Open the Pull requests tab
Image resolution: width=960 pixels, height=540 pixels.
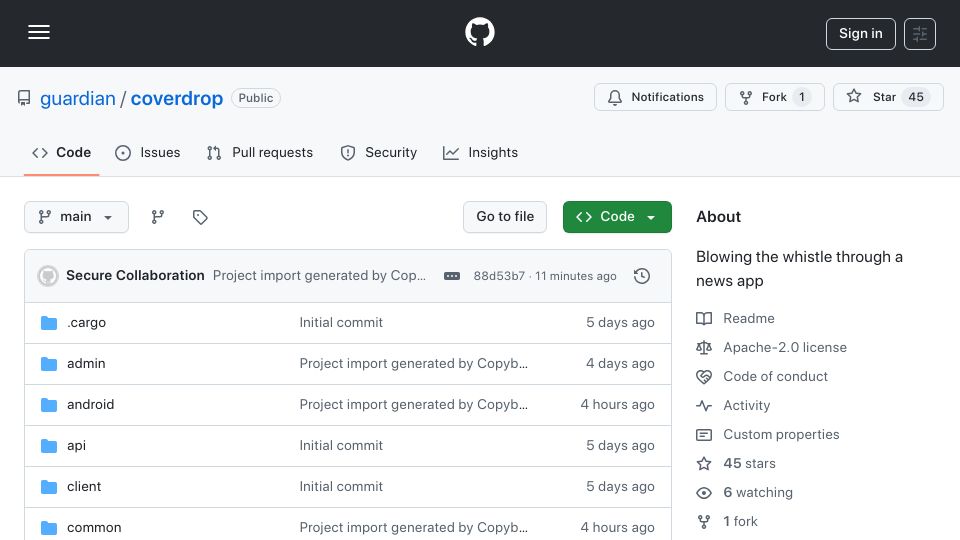(260, 152)
